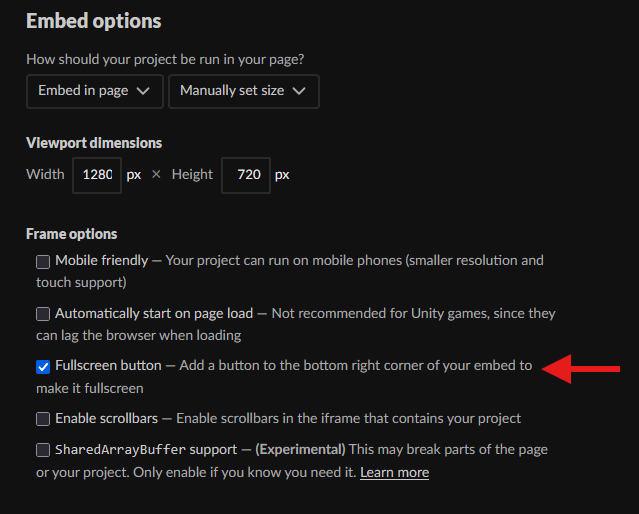
Task: Open the Embed in page dropdown
Action: click(95, 91)
